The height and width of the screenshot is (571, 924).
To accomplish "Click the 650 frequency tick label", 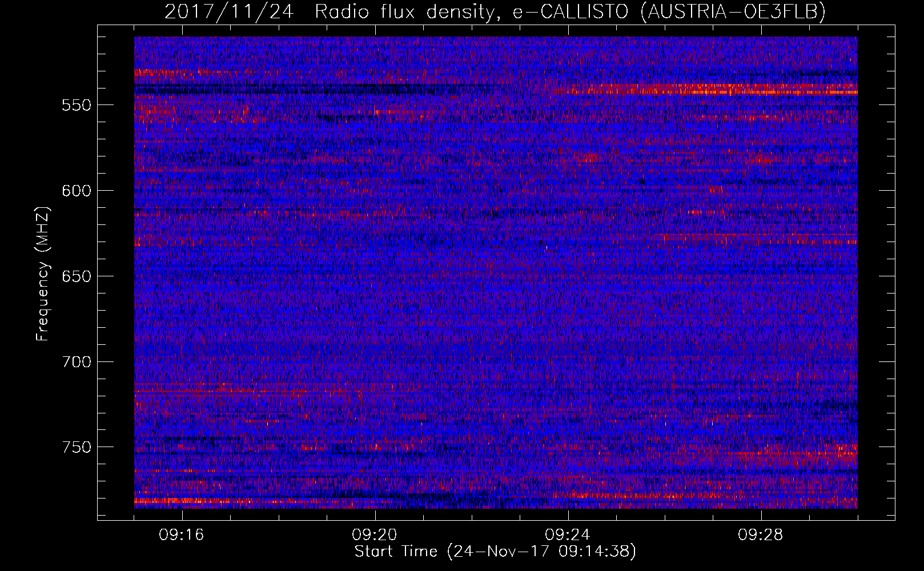I will 77,276.
